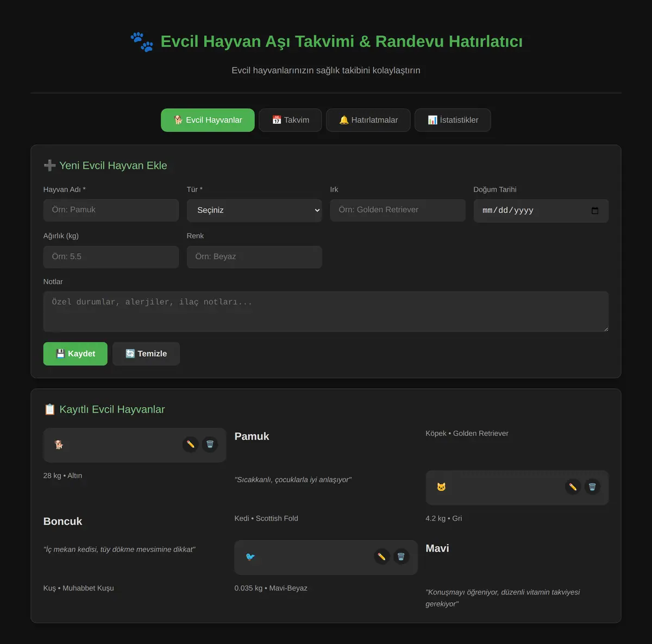Delete Pamuk using the trash icon
652x644 pixels.
pyautogui.click(x=210, y=445)
